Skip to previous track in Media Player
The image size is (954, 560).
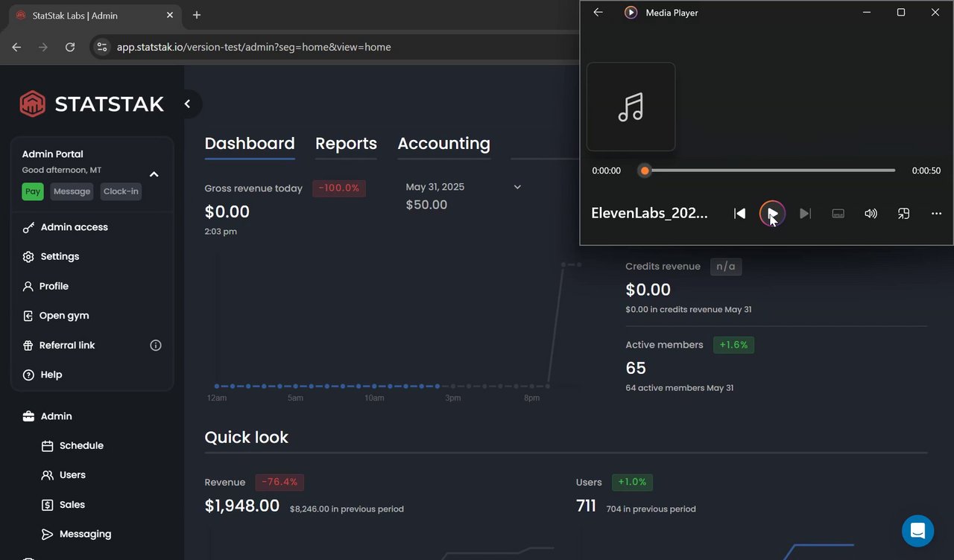739,214
